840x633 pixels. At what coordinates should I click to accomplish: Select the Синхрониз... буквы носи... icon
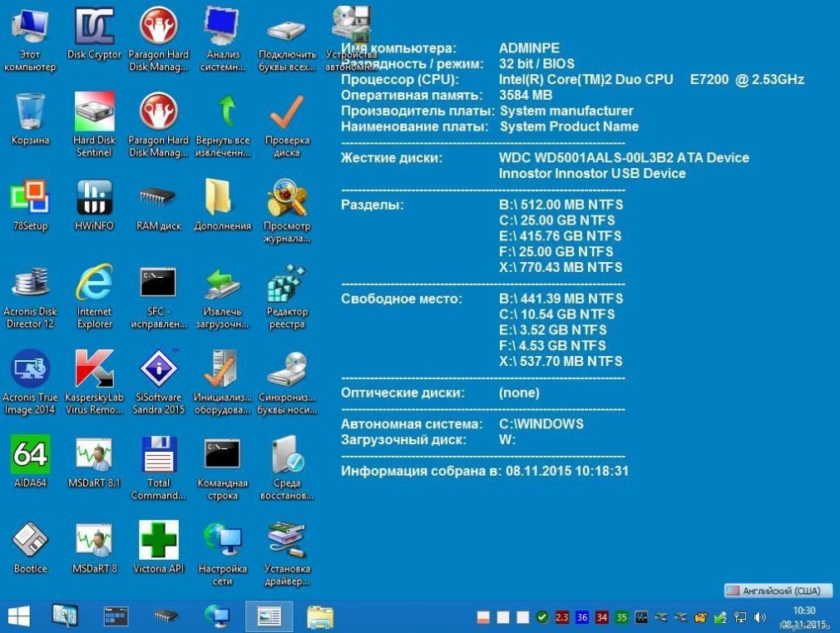[x=287, y=383]
